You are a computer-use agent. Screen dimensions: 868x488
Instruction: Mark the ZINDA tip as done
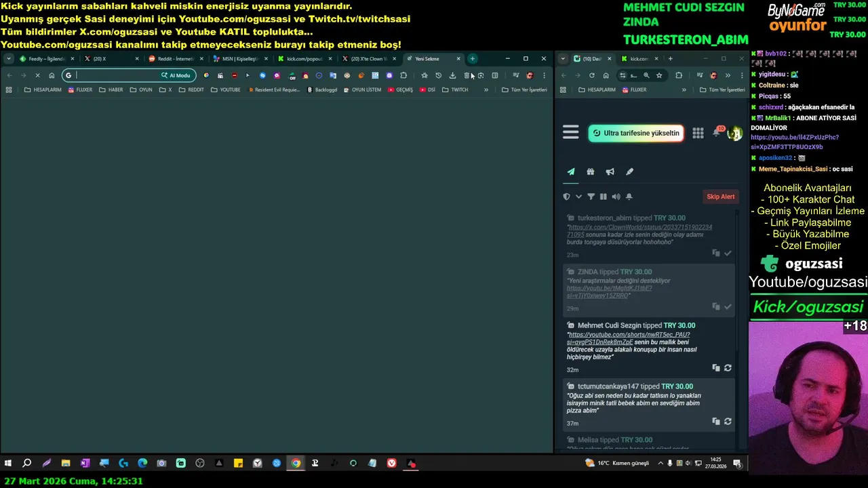(x=728, y=306)
